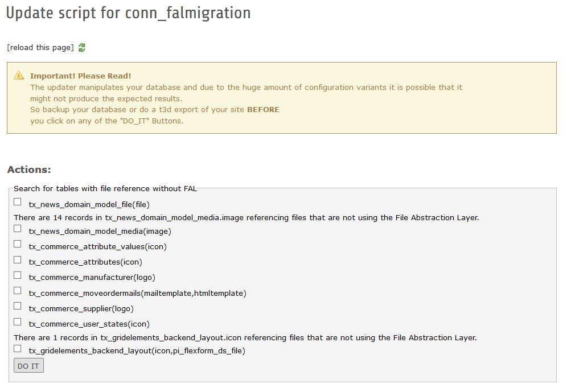Click the Important! Please Read! warning title
The image size is (567, 392).
(x=80, y=76)
